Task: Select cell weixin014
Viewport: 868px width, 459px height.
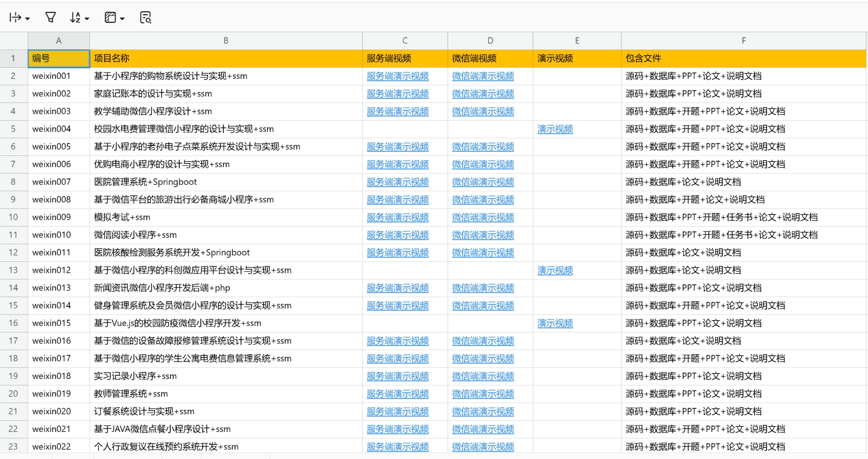Action: tap(59, 305)
